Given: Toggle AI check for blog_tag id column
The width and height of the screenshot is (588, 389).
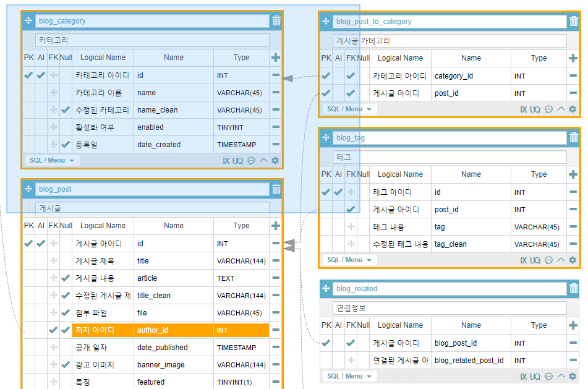Looking at the screenshot, I should (x=338, y=192).
